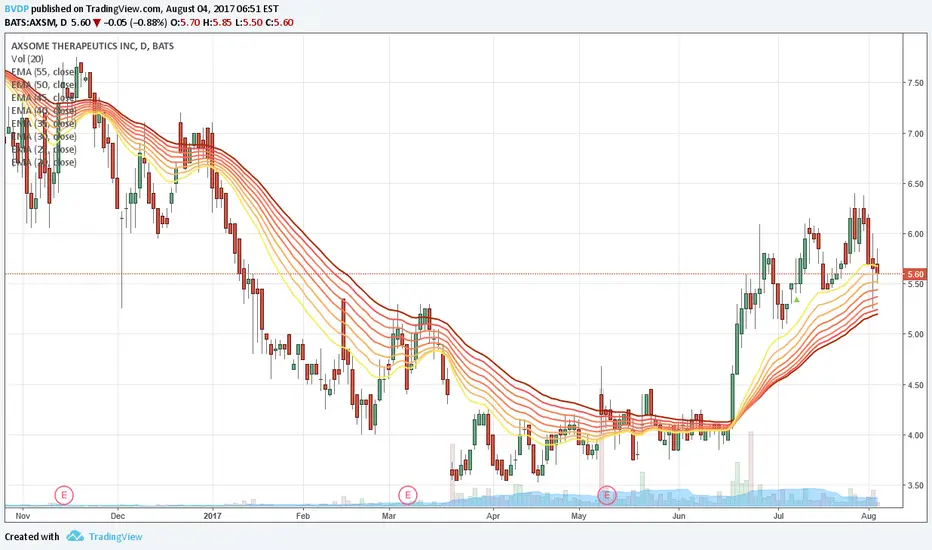Click the earnings E marker near November
Image resolution: width=932 pixels, height=550 pixels.
click(x=64, y=495)
